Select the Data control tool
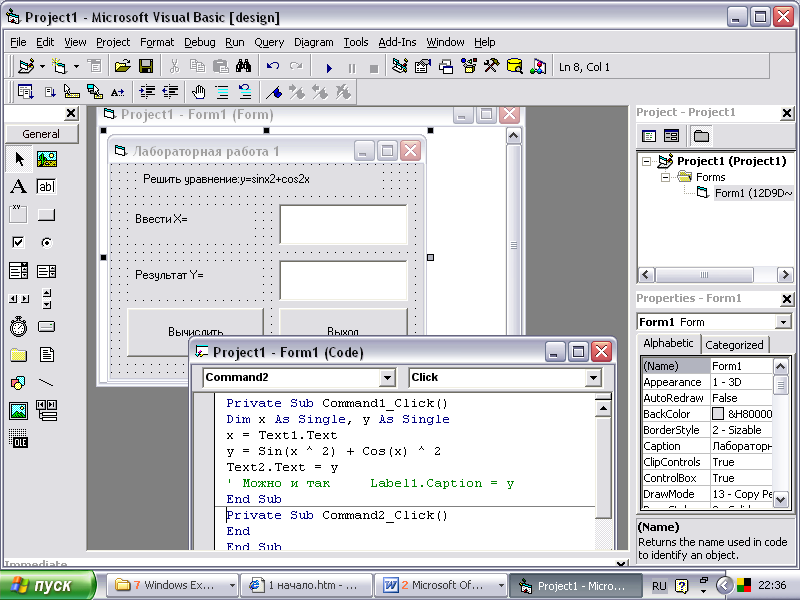This screenshot has height=600, width=800. (46, 411)
